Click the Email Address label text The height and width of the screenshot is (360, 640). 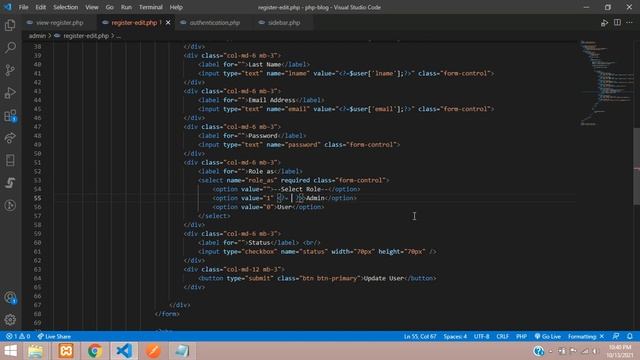click(x=271, y=100)
